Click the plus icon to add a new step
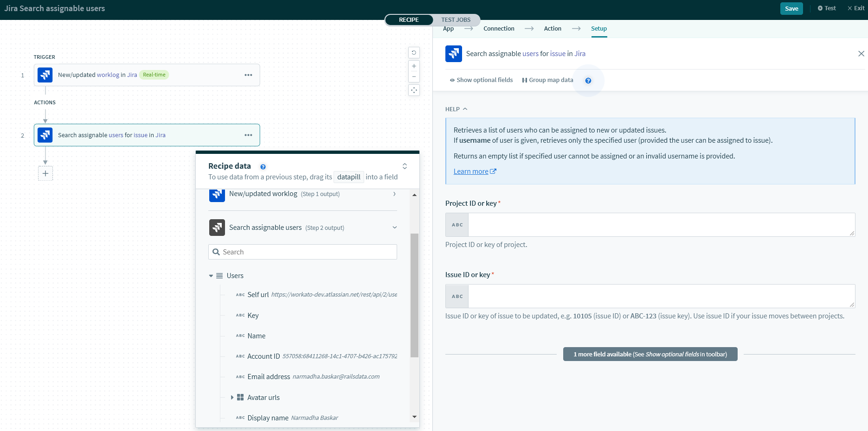Viewport: 868px width, 431px height. [x=45, y=173]
